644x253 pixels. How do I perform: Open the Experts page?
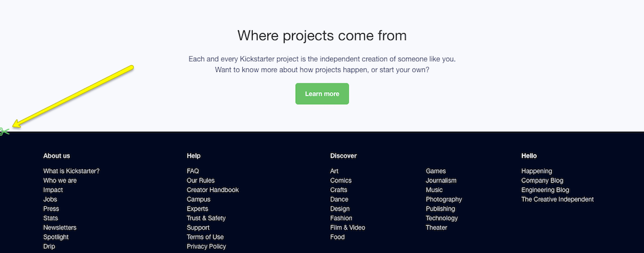point(197,209)
